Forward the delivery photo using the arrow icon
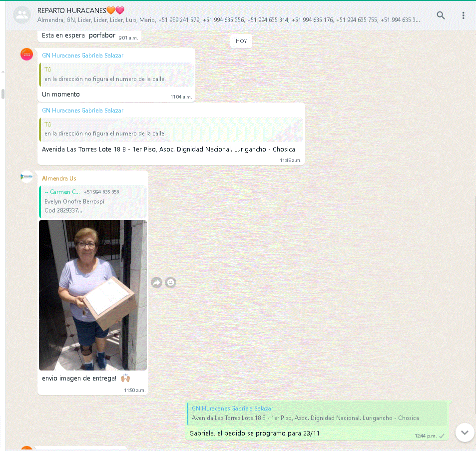Viewport: 476px width, 451px height. [x=156, y=282]
